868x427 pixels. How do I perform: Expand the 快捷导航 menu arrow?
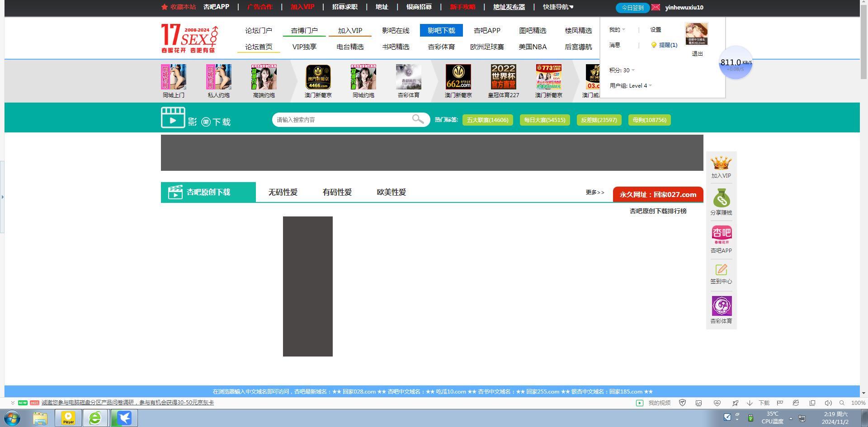[571, 7]
